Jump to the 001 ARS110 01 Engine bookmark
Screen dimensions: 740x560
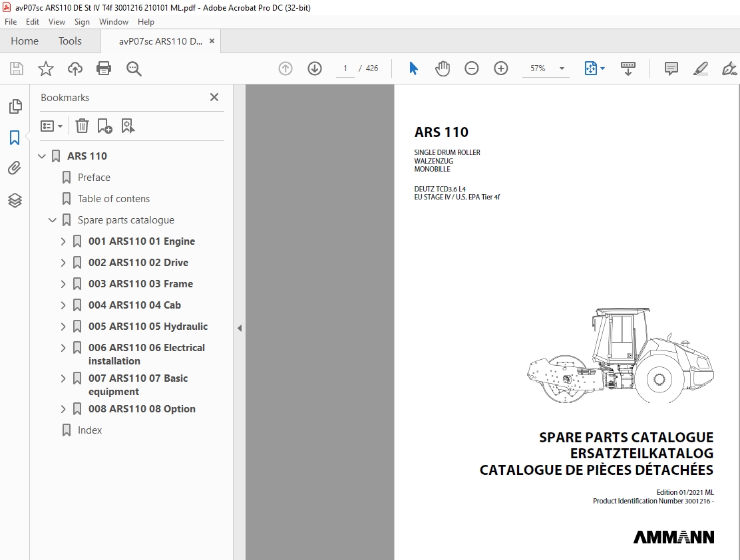[142, 241]
